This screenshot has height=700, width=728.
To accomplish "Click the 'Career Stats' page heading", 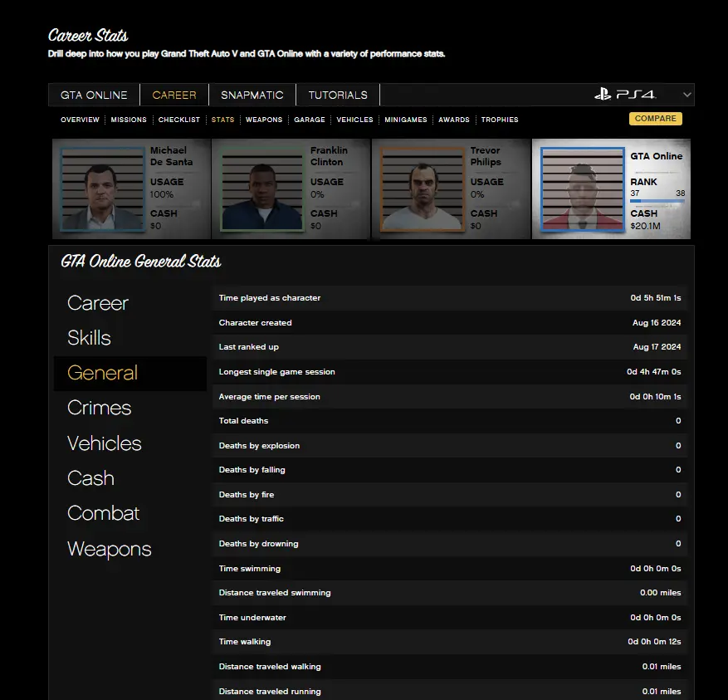I will [88, 36].
